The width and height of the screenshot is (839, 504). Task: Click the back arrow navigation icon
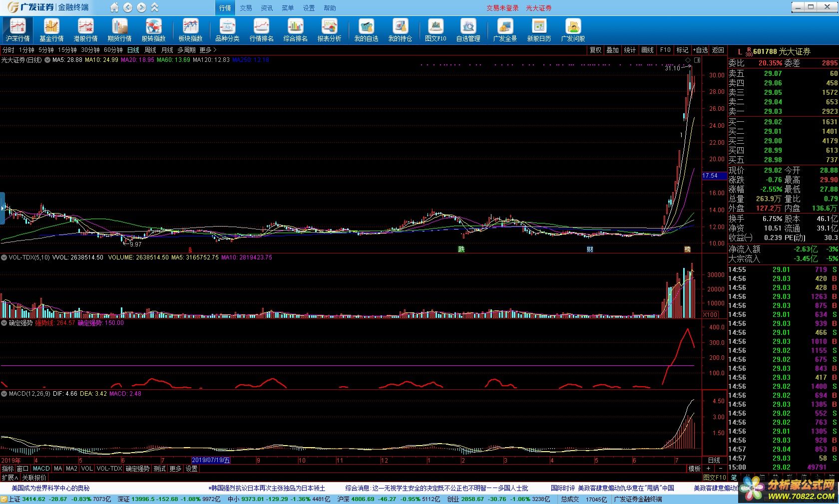[x=128, y=7]
